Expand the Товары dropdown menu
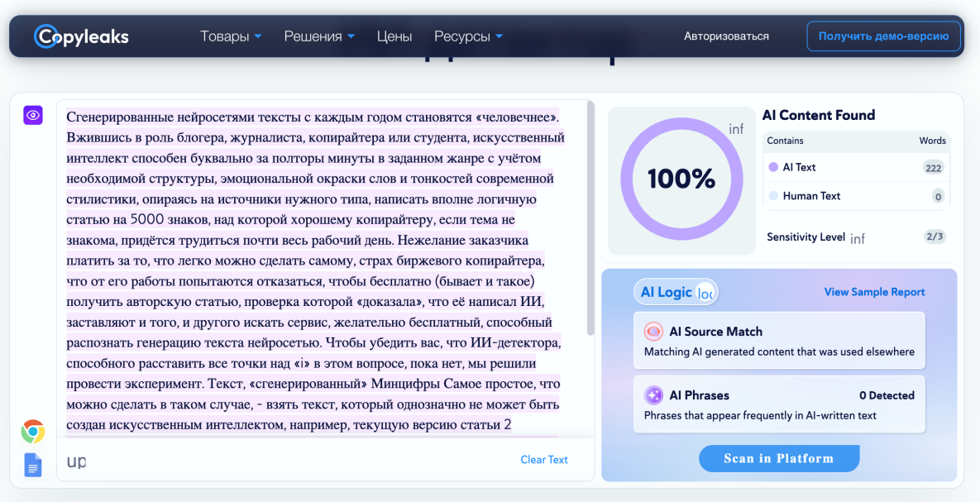Viewport: 980px width, 502px height. click(x=231, y=36)
